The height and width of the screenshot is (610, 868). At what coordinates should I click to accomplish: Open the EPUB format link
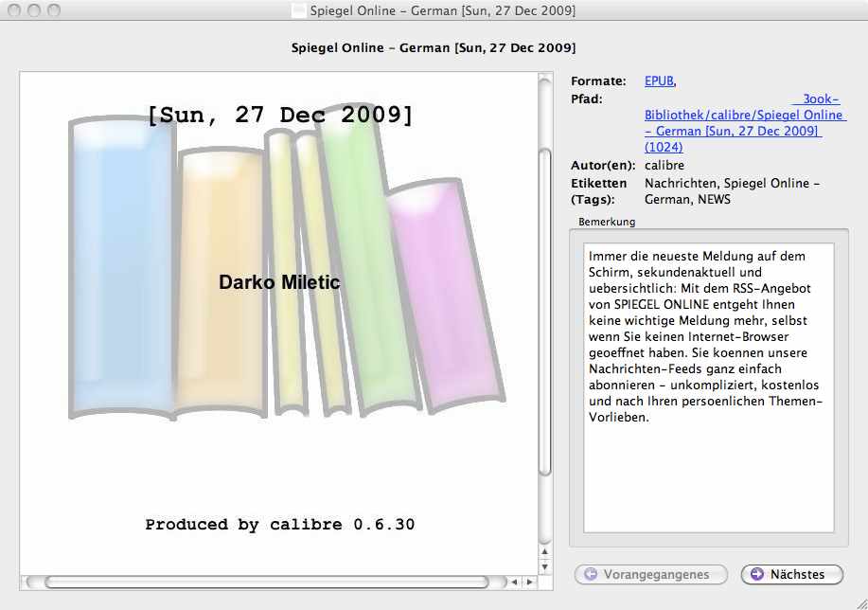coord(659,81)
